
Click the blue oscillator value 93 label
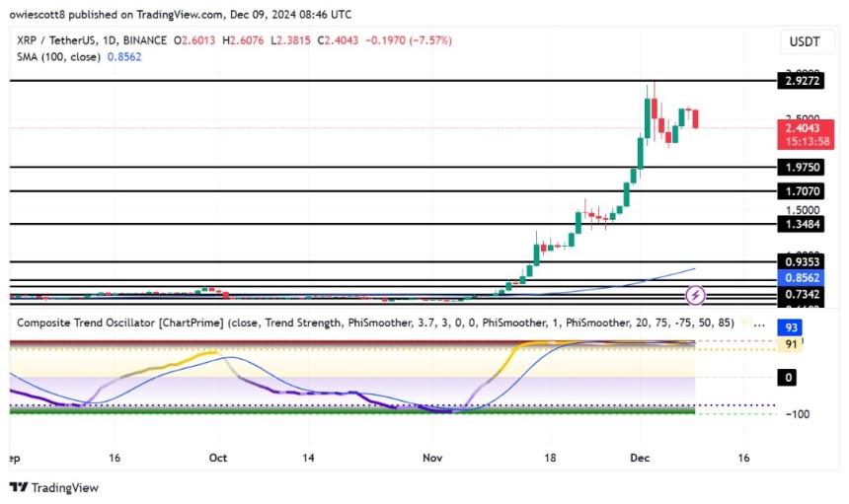pos(791,327)
